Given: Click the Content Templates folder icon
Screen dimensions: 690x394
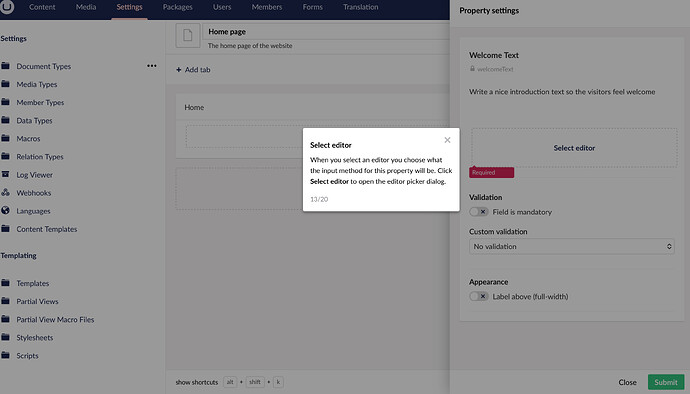Looking at the screenshot, I should (x=5, y=228).
